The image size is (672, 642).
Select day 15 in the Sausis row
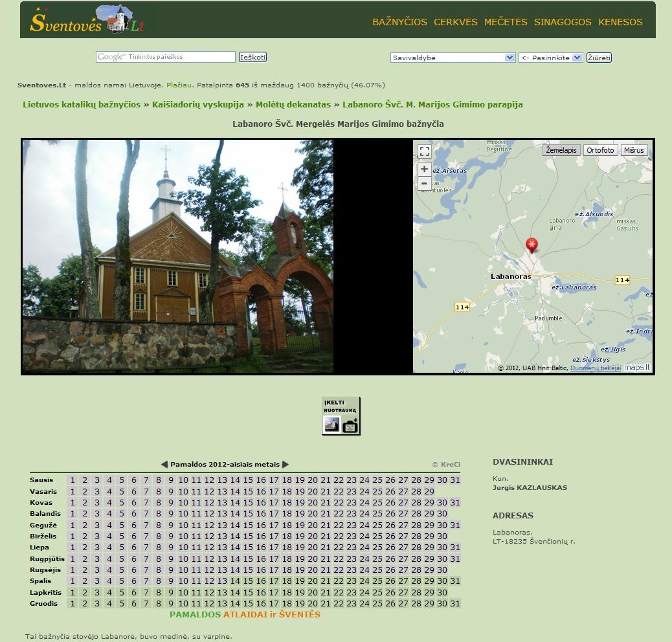click(x=248, y=480)
